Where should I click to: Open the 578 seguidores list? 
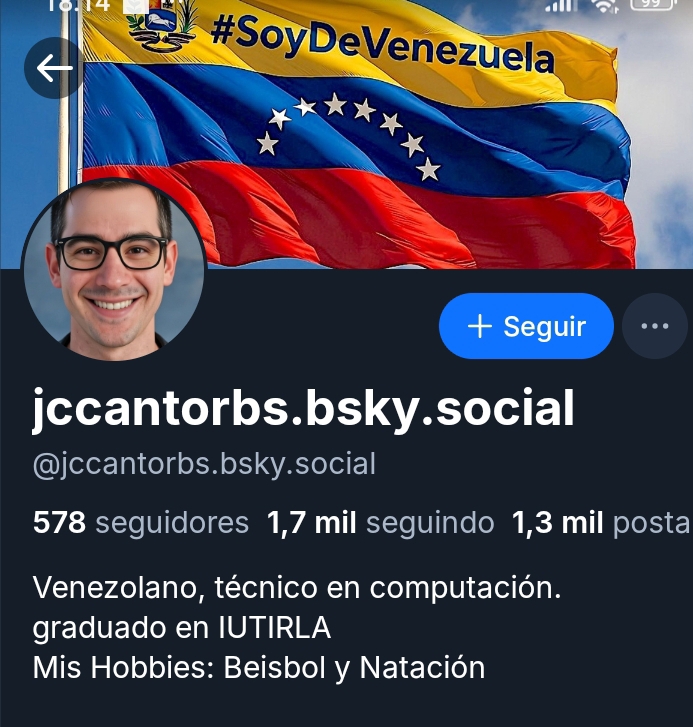click(141, 523)
